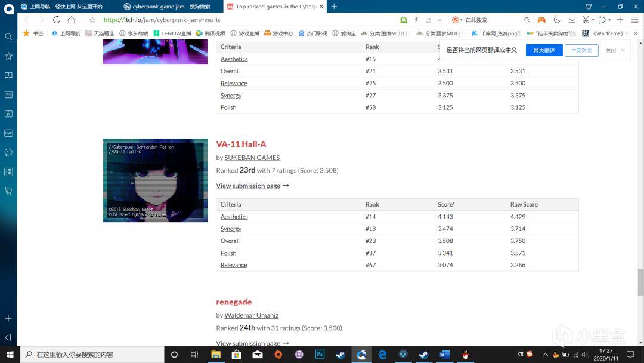Open the sidebar reading book icon

pyautogui.click(x=8, y=75)
